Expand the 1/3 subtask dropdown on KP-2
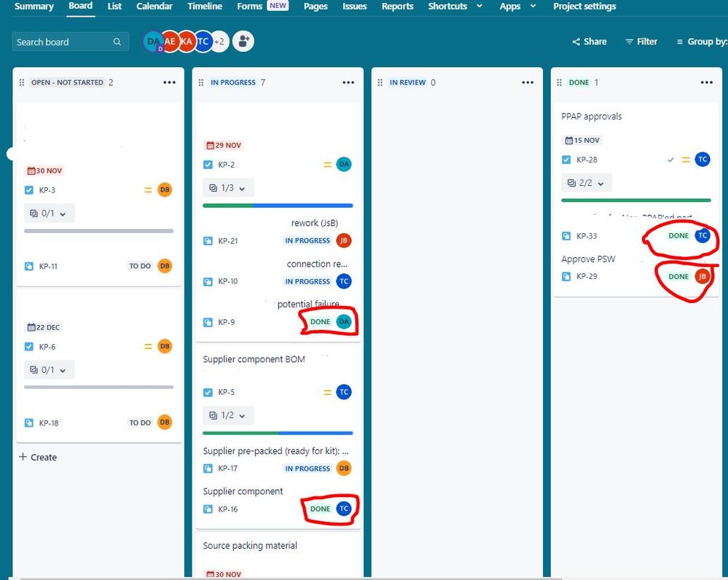The width and height of the screenshot is (728, 580). pyautogui.click(x=228, y=187)
